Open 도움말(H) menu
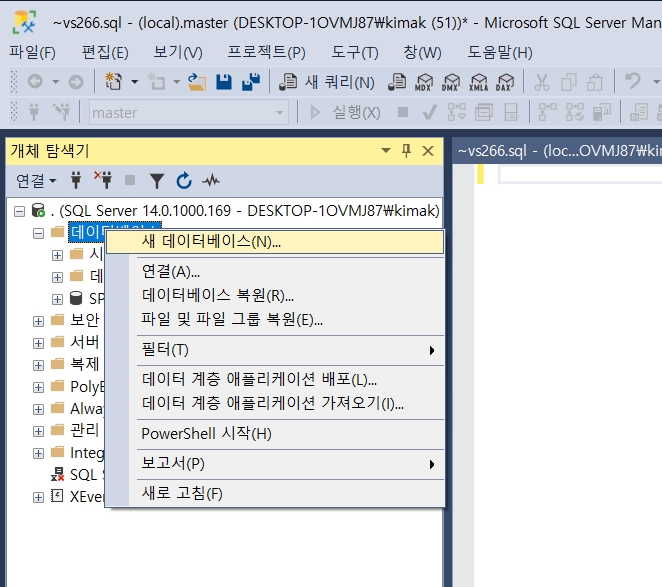The width and height of the screenshot is (662, 587). (500, 52)
